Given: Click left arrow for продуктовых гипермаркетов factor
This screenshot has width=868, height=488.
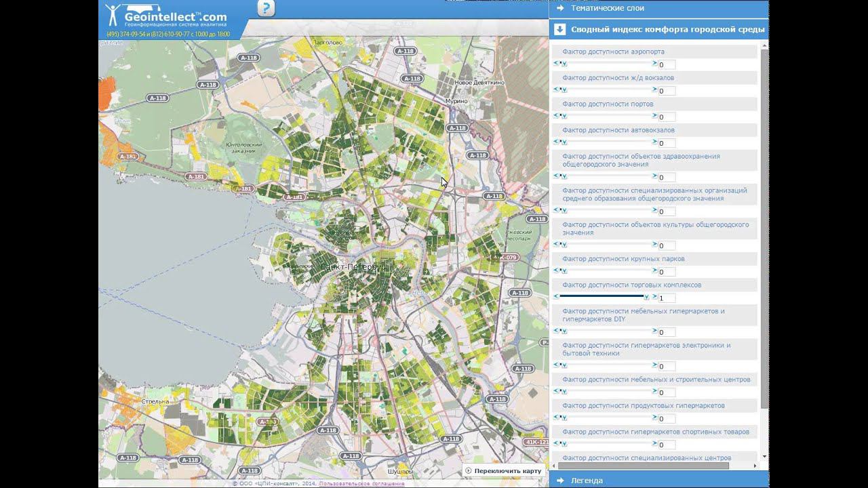Looking at the screenshot, I should click(556, 418).
